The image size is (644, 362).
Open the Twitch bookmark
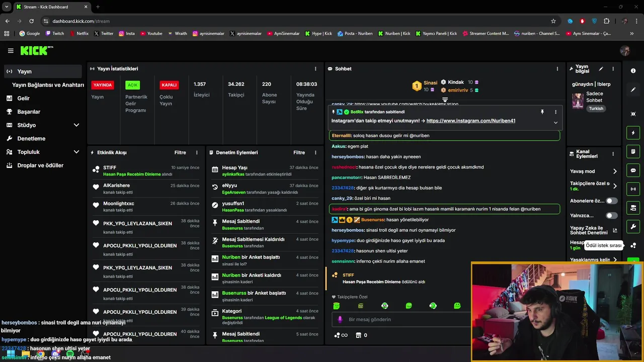click(x=55, y=34)
